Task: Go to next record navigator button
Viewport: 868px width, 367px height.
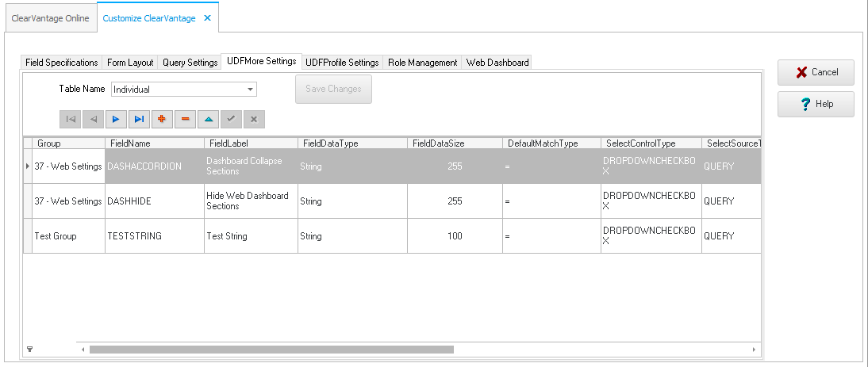Action: pos(116,119)
